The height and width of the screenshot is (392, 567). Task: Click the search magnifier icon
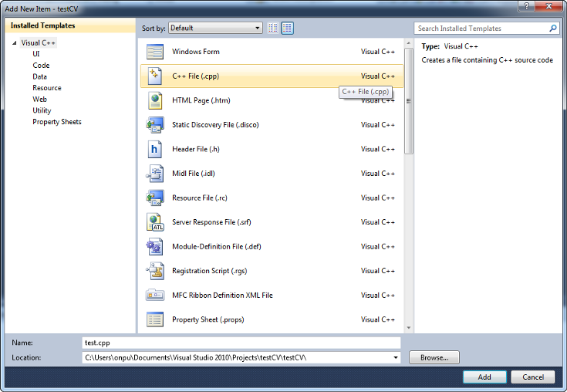pos(553,29)
